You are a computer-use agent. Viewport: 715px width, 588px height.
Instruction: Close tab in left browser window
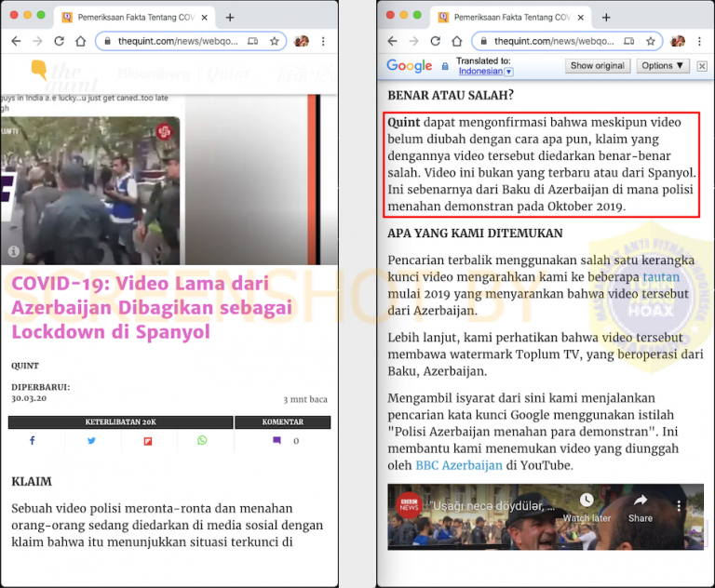tap(205, 18)
